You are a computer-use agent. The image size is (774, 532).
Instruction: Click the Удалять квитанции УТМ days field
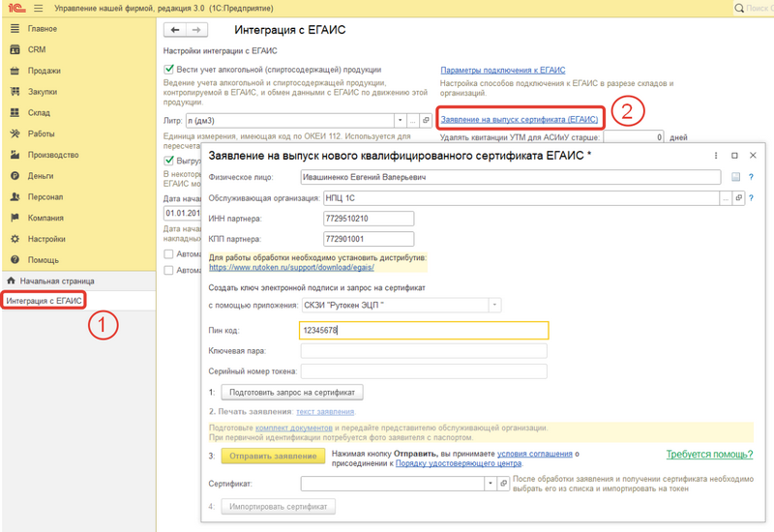(634, 137)
